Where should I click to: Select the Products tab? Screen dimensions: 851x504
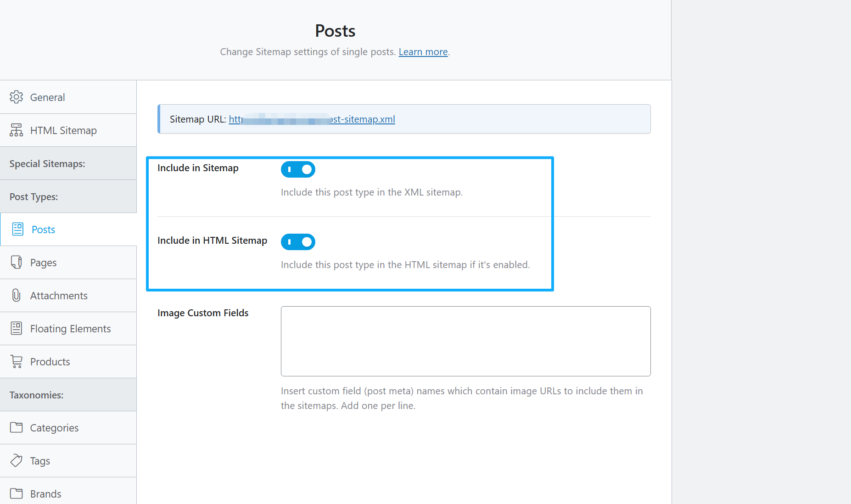click(68, 362)
